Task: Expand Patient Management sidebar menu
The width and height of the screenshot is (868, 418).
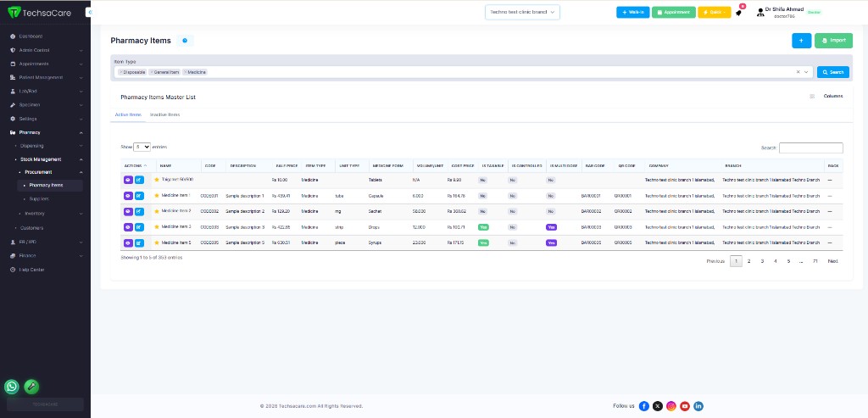Action: point(47,77)
